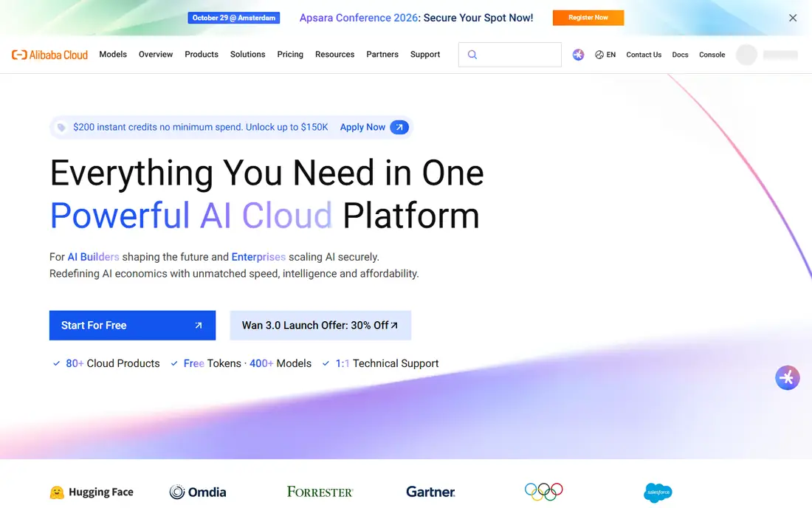Open Contact Us link
The image size is (812, 508).
pyautogui.click(x=644, y=55)
